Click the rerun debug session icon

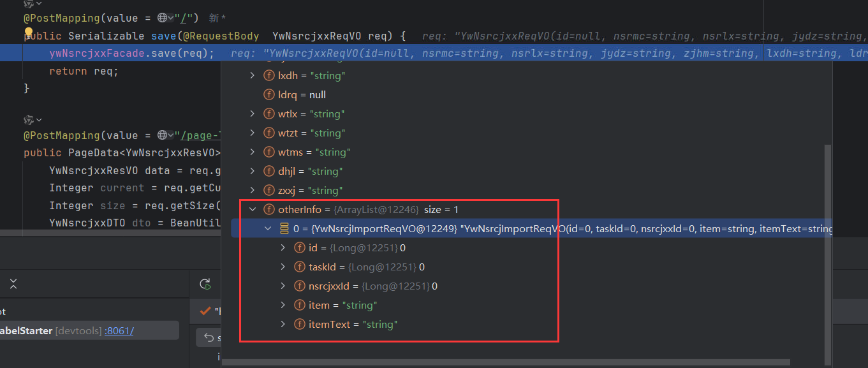click(205, 284)
